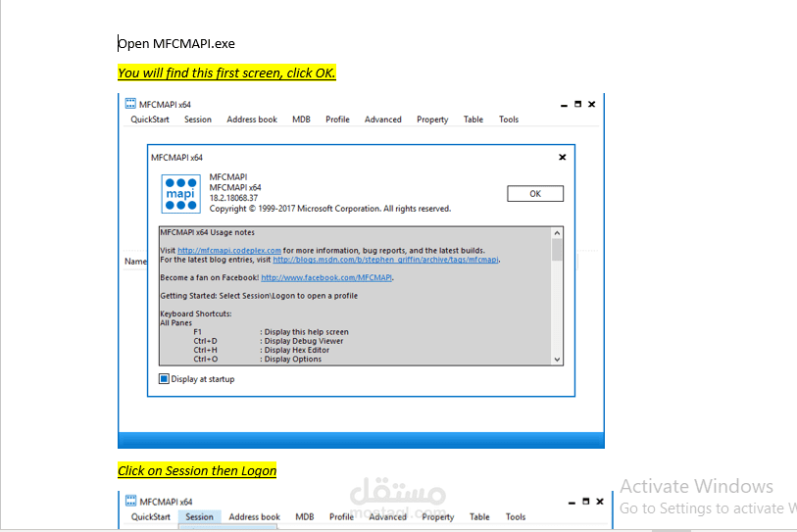Open QuickStart menu in lower MFCMAPI window
This screenshot has width=797, height=532.
(150, 516)
